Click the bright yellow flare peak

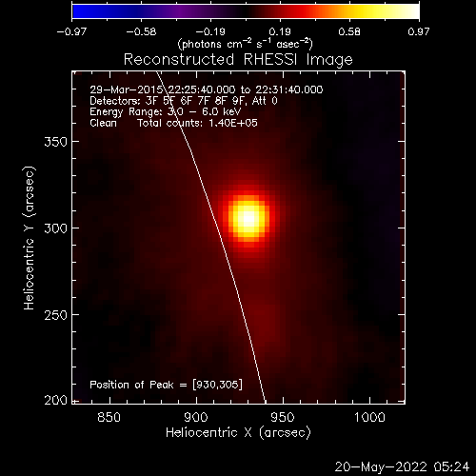249,219
